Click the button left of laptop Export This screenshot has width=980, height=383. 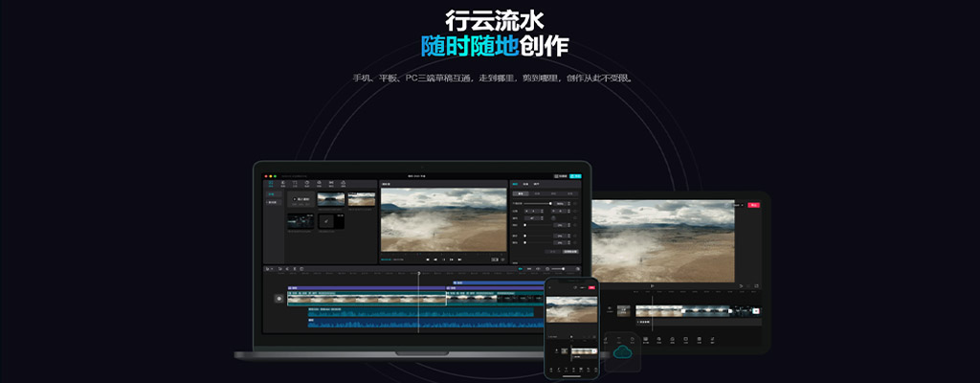point(560,176)
